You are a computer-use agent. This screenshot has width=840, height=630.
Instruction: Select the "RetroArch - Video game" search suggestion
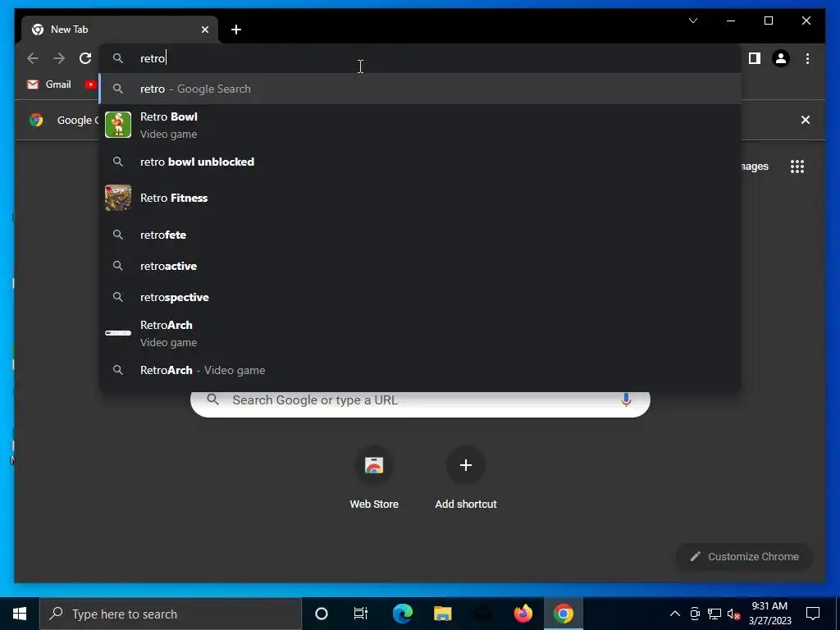click(421, 370)
